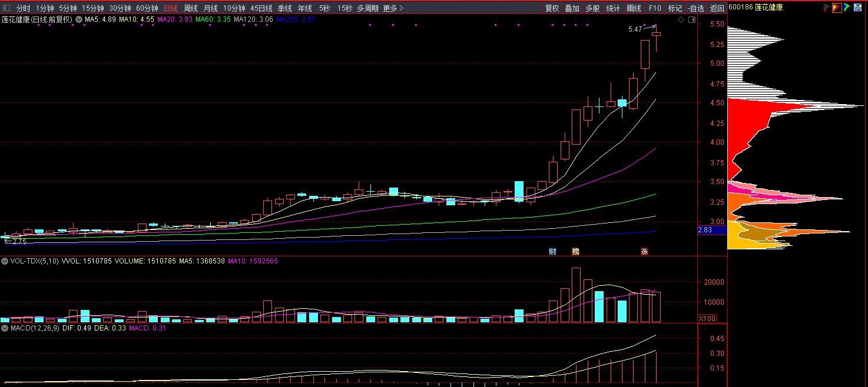Open the MACD indicator dropdown arrow

coord(5,328)
